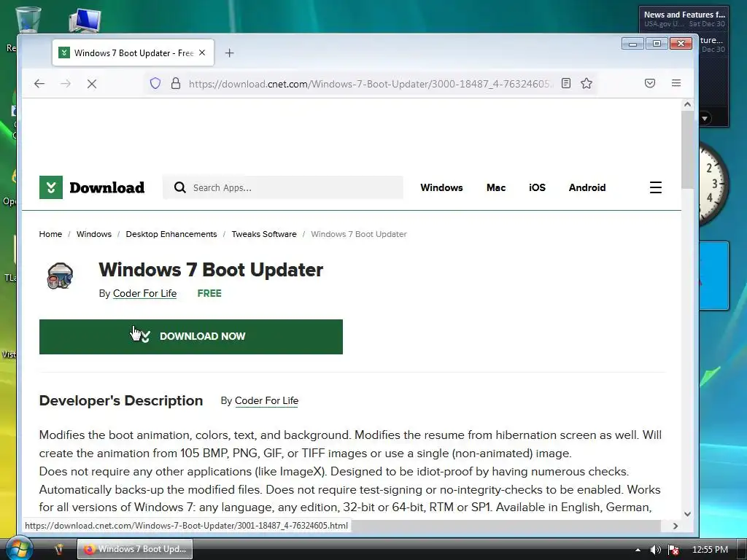Open a new tab with plus button
The image size is (747, 560).
pos(230,52)
